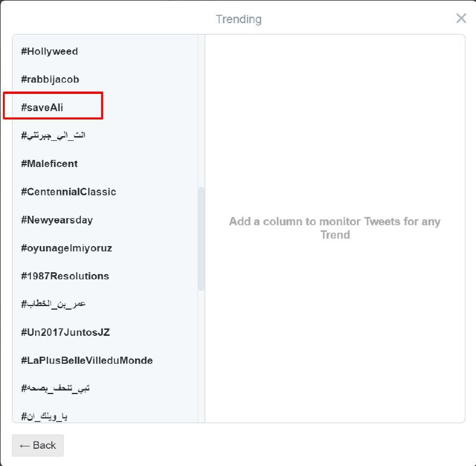Select the #Hollyweed trend
The image size is (476, 466).
pyautogui.click(x=49, y=51)
